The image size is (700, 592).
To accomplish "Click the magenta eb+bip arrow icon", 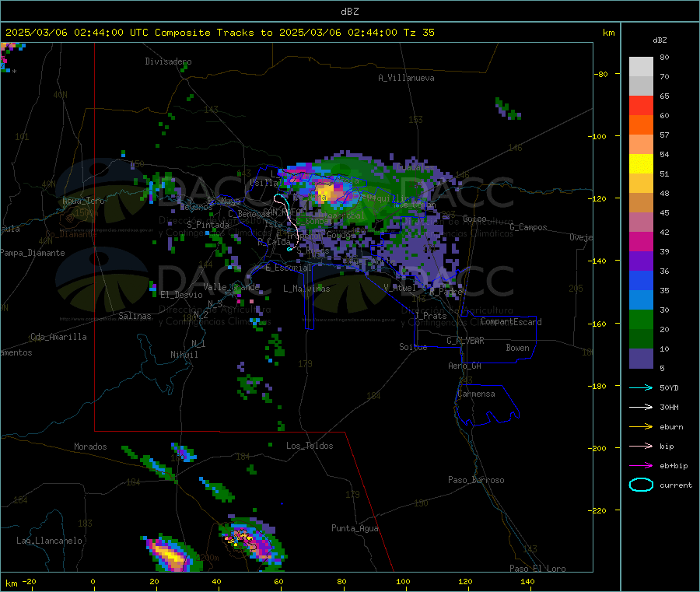I will coord(641,466).
